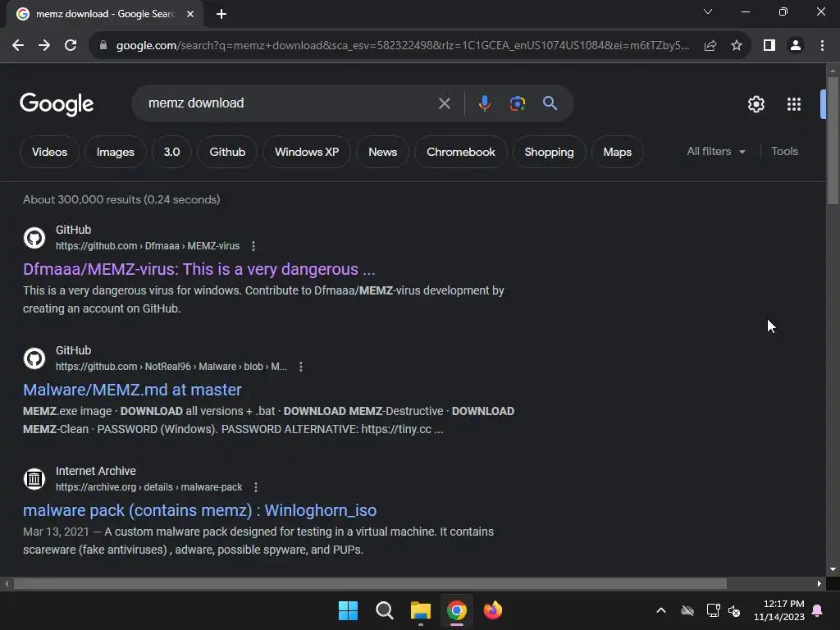
Task: Open the tab search chevron
Action: 708,11
